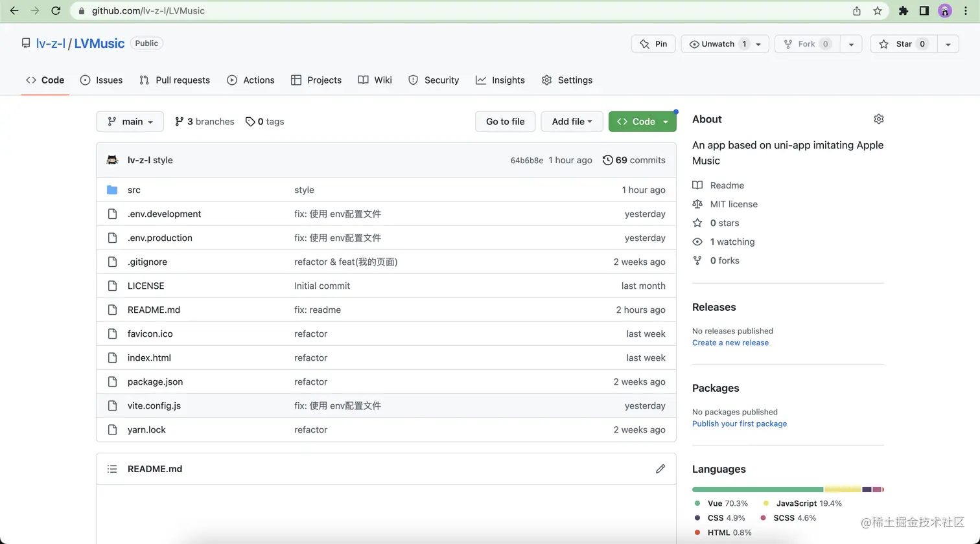View the MIT license link

click(x=725, y=204)
